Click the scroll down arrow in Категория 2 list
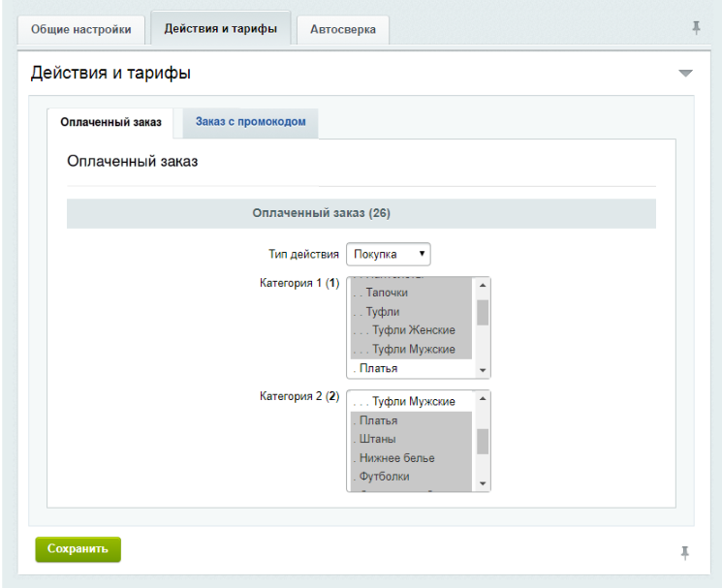The width and height of the screenshot is (722, 588). click(482, 482)
